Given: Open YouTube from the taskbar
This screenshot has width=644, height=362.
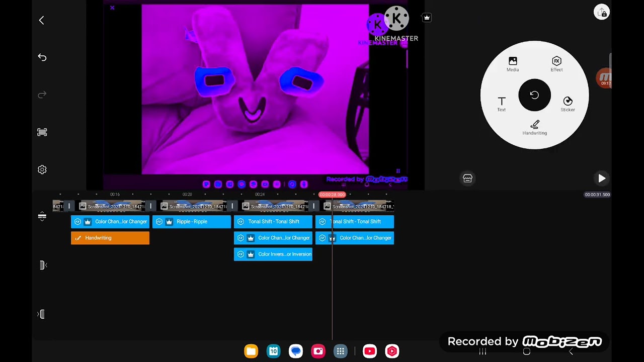Looking at the screenshot, I should point(370,351).
